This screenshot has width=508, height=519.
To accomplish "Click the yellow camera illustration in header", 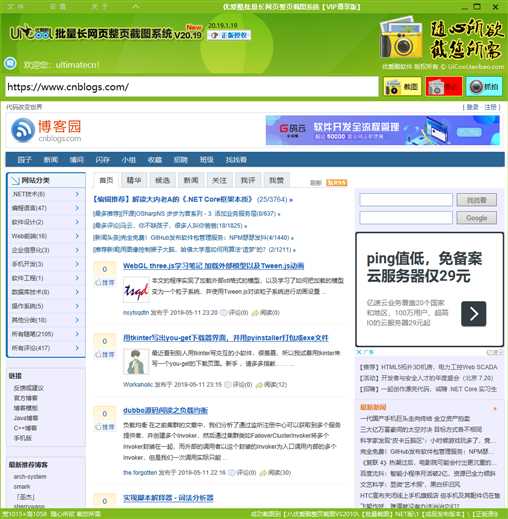I will click(400, 38).
